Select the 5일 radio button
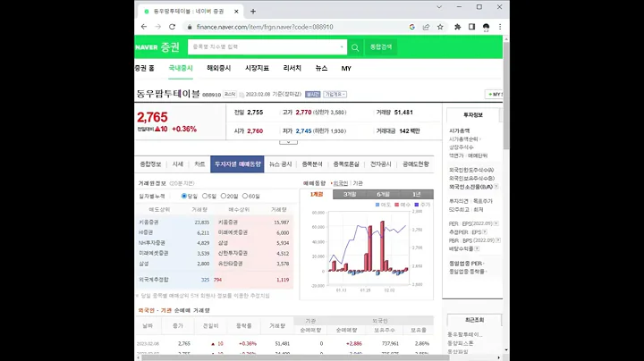Viewport: 644px width, 361px height. point(205,196)
